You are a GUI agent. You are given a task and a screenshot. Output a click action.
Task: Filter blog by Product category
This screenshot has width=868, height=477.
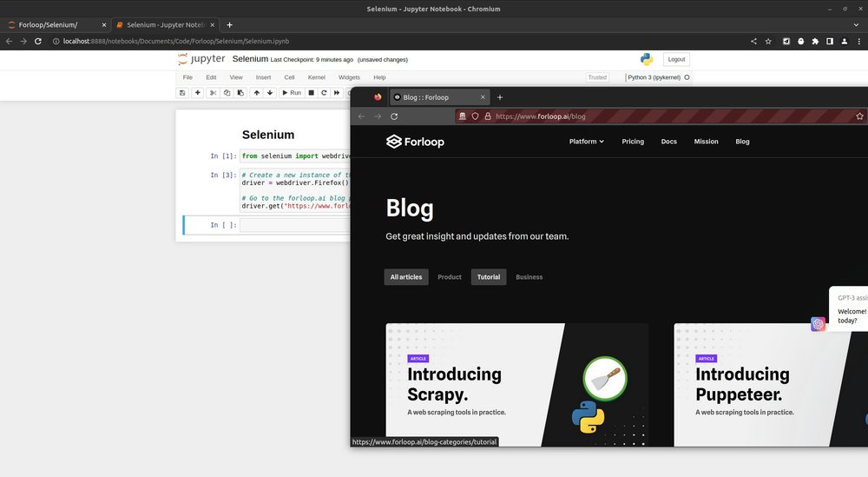(x=450, y=277)
